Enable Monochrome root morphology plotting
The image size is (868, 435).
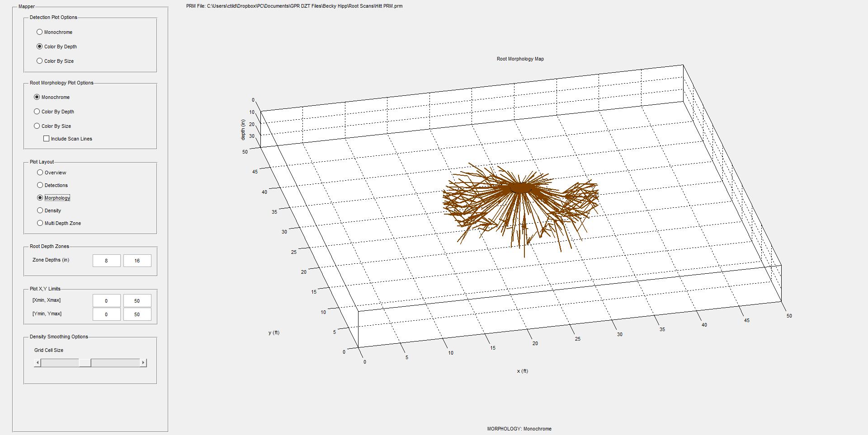[x=36, y=97]
